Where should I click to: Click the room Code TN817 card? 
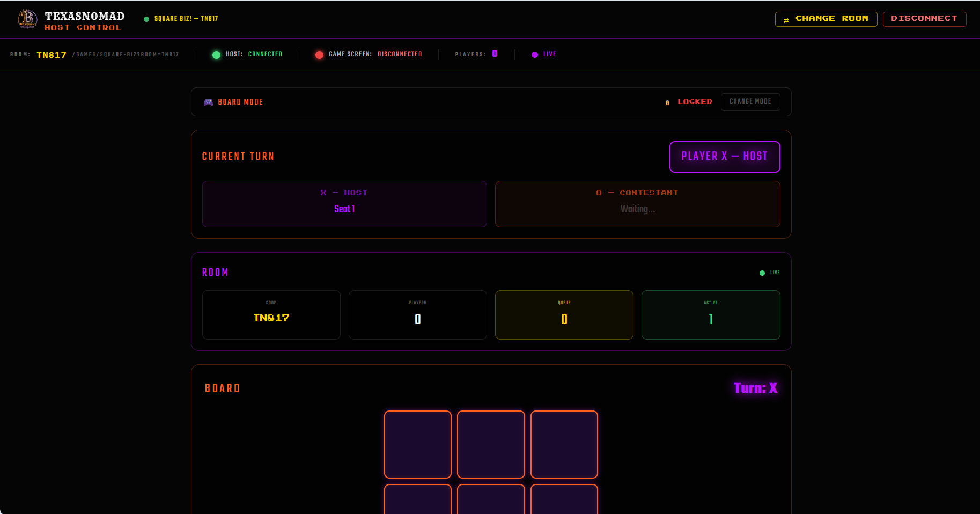271,315
